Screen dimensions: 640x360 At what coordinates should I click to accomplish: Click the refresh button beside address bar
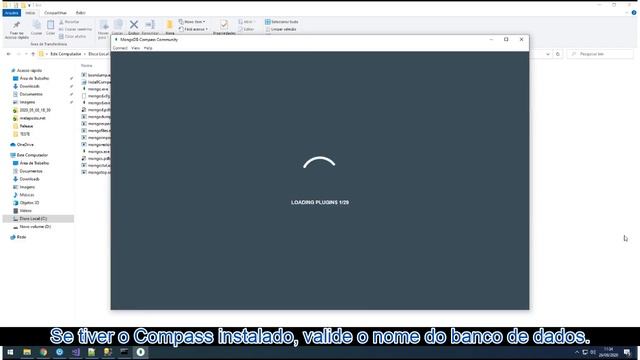(x=558, y=54)
